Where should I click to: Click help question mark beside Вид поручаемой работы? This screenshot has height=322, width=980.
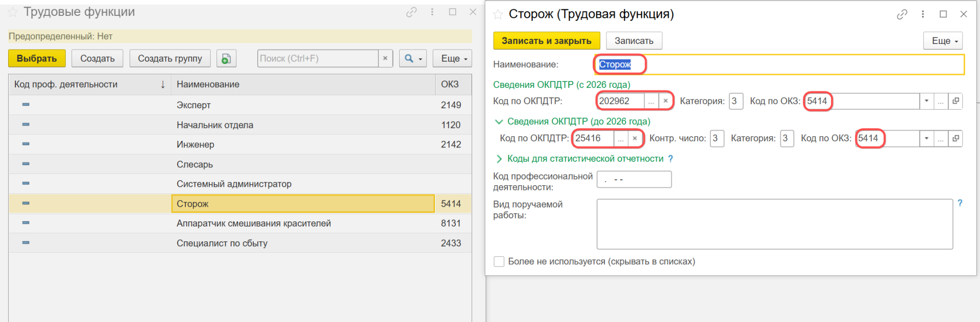pos(960,203)
